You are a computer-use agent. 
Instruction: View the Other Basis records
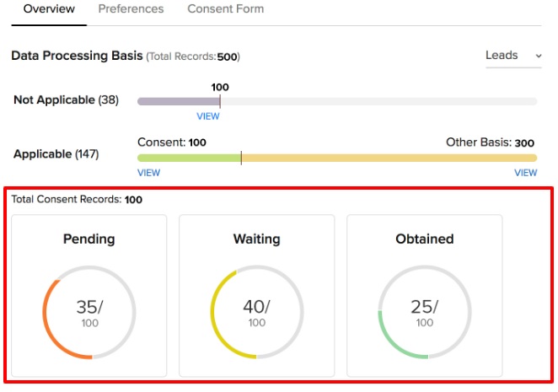click(526, 173)
